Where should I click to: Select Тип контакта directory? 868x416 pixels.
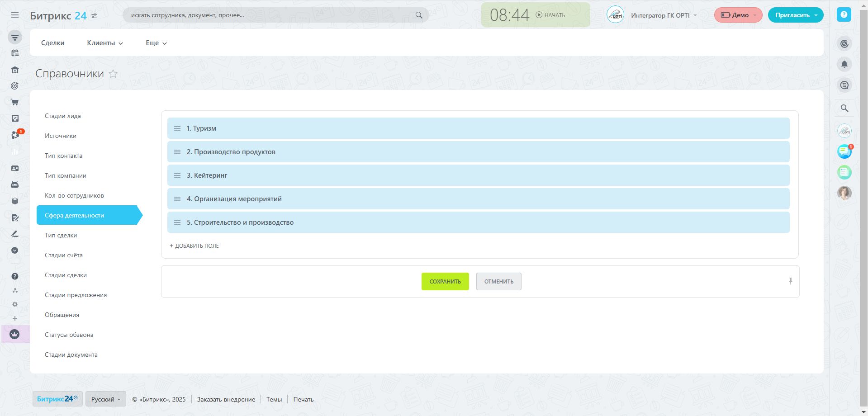tap(64, 156)
